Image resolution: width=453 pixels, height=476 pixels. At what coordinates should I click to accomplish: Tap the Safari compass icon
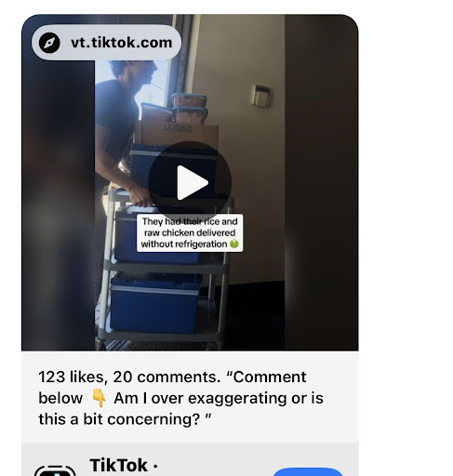point(49,43)
